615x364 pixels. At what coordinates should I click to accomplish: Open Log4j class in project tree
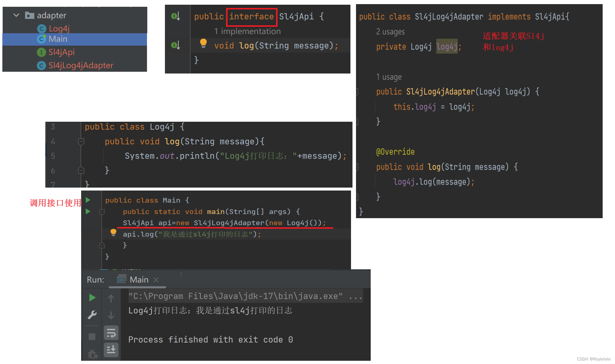pyautogui.click(x=59, y=29)
